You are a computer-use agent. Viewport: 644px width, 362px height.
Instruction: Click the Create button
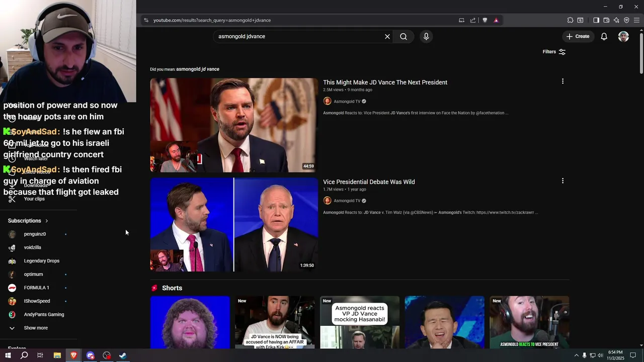(578, 36)
